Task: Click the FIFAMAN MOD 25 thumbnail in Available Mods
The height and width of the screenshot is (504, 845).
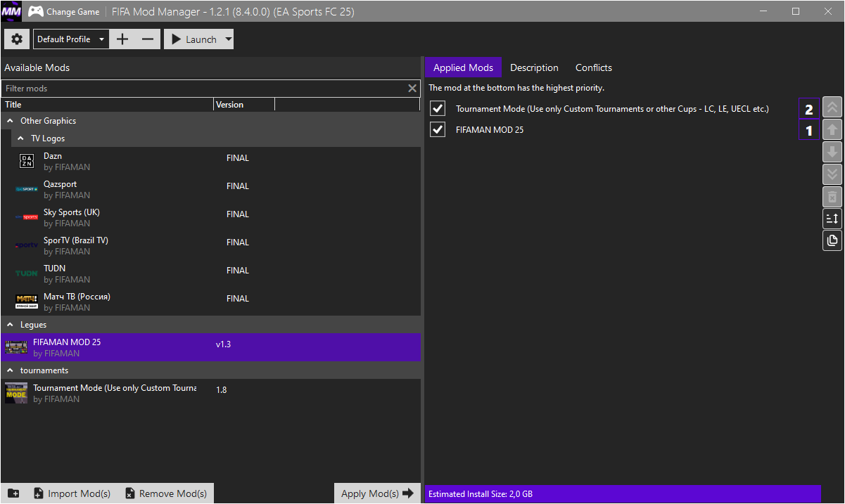Action: point(16,347)
